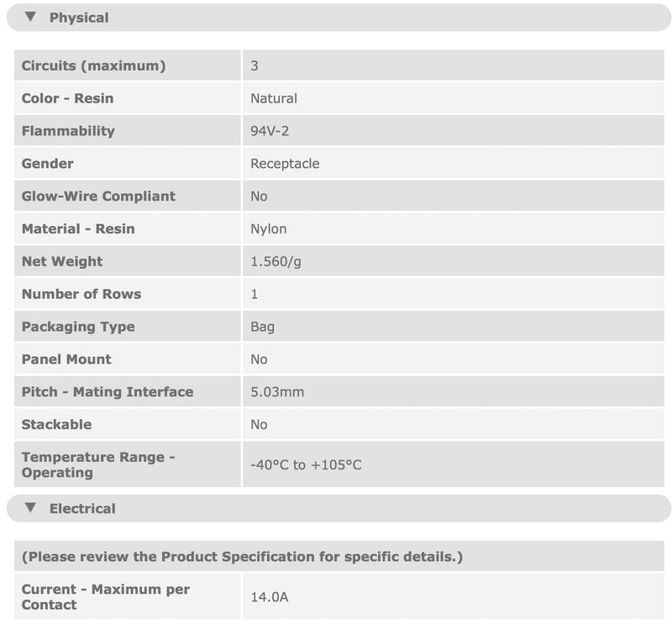
Task: Click the Panel Mount row label
Action: 66,359
